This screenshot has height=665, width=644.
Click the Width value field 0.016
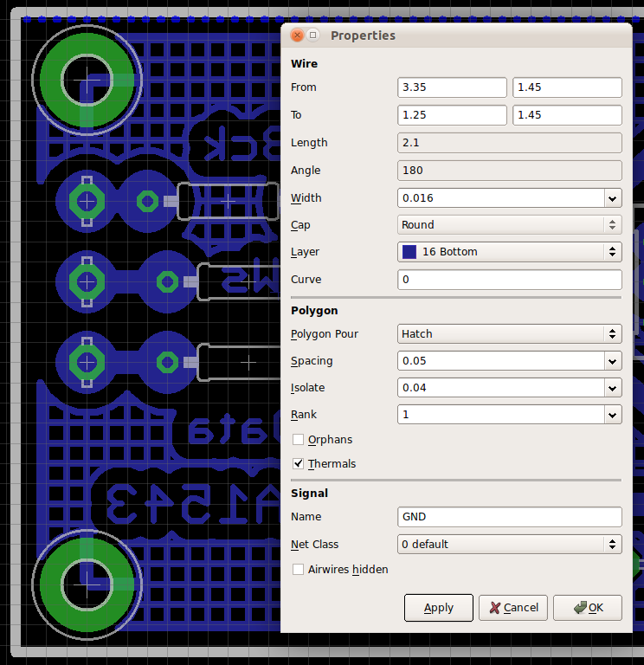pyautogui.click(x=500, y=198)
